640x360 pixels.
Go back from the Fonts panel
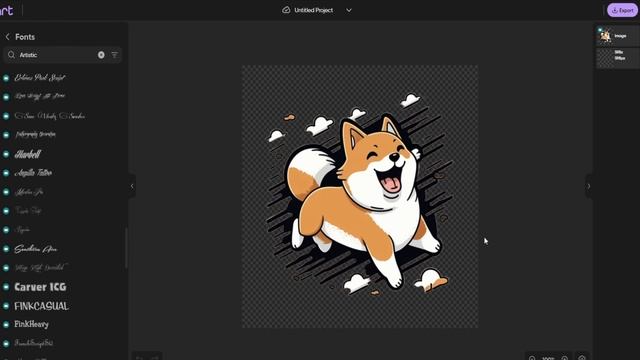tap(7, 37)
